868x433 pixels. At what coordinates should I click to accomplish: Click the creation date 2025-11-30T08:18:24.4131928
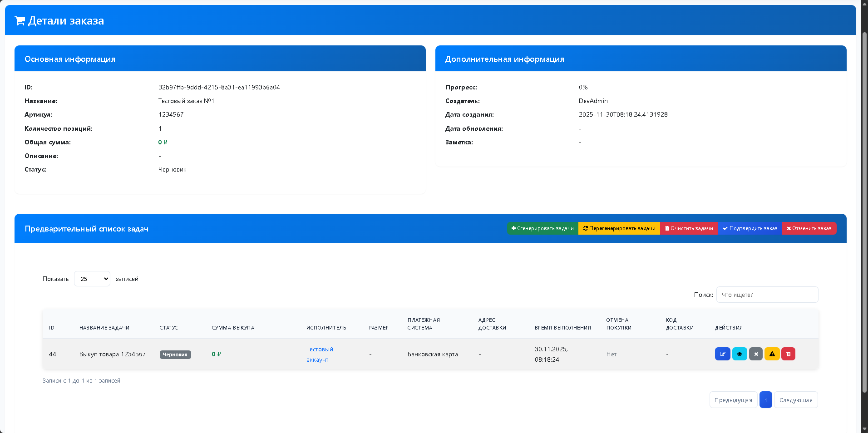point(623,114)
